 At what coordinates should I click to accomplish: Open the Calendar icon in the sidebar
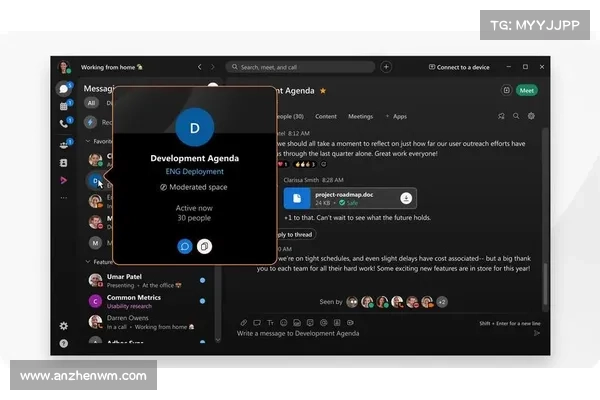click(64, 106)
